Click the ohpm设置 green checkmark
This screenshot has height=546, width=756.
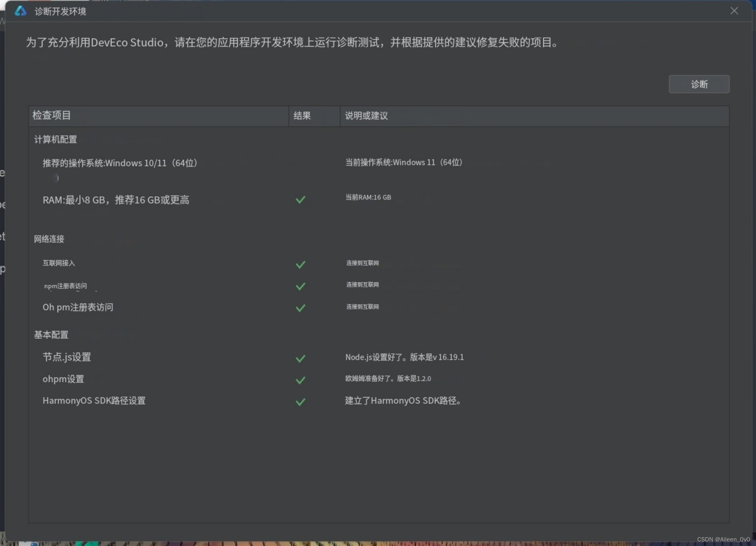click(300, 380)
